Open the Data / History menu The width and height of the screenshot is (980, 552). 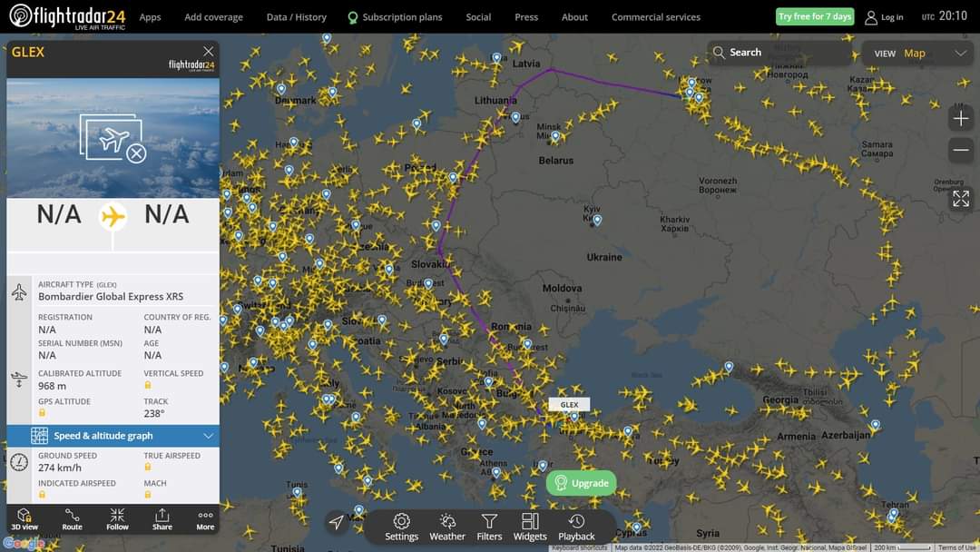point(296,17)
